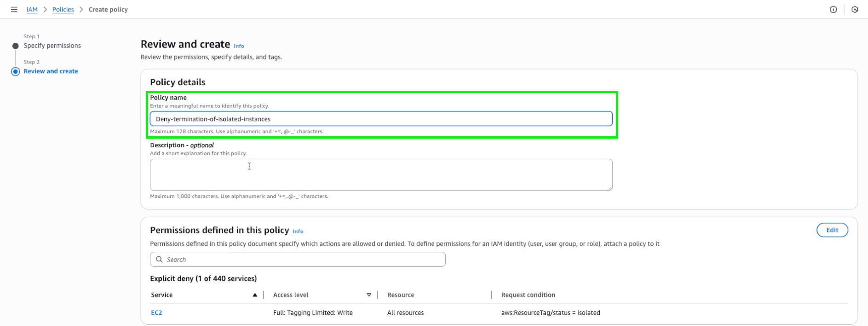Open the EC2 service link
This screenshot has width=868, height=326.
[156, 313]
